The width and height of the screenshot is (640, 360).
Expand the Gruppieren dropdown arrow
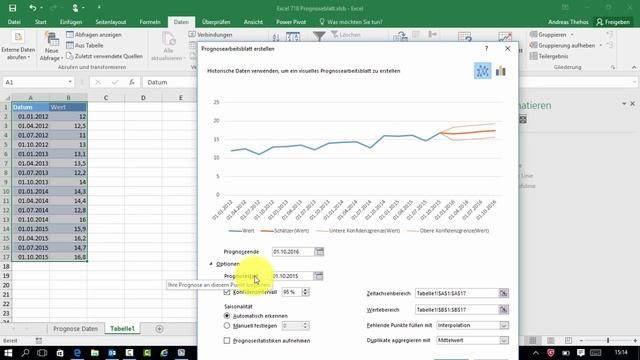coord(572,35)
